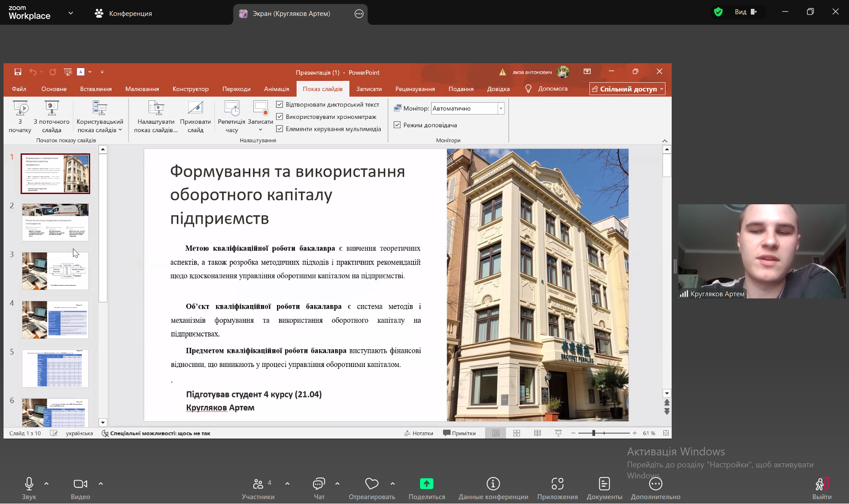
Task: Switch to the Конструктор ribbon tab
Action: [190, 89]
